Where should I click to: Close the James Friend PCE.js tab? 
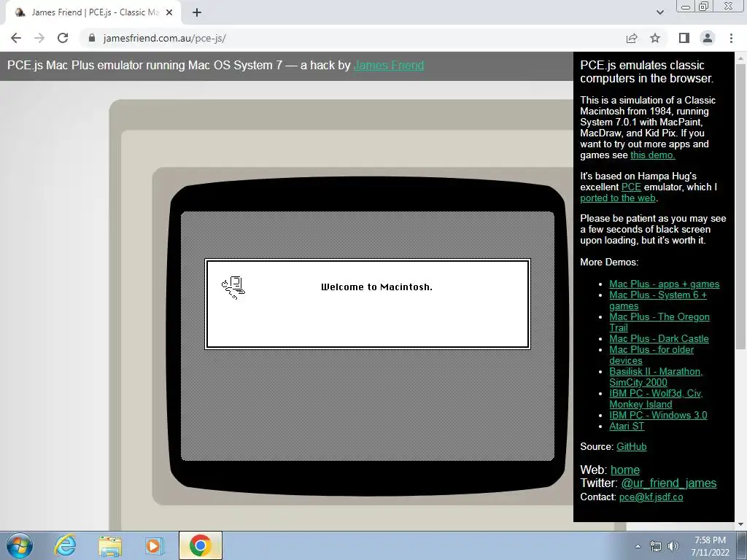169,13
